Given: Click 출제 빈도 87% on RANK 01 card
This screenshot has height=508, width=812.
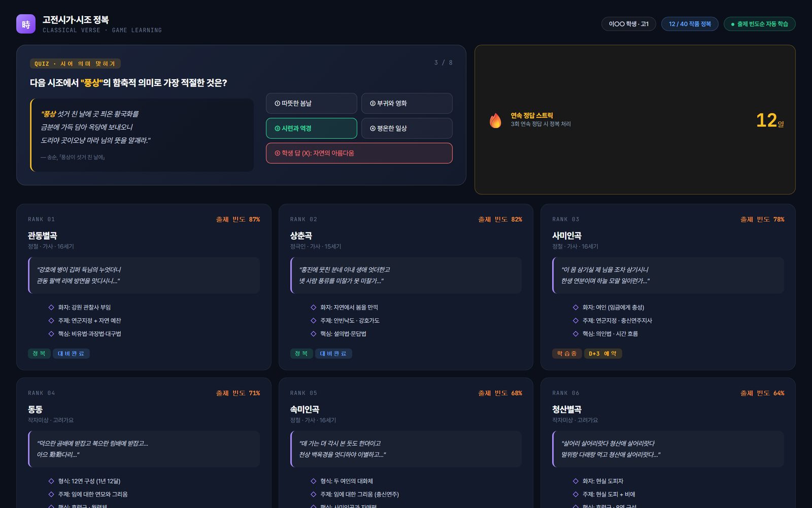Looking at the screenshot, I should pyautogui.click(x=238, y=219).
